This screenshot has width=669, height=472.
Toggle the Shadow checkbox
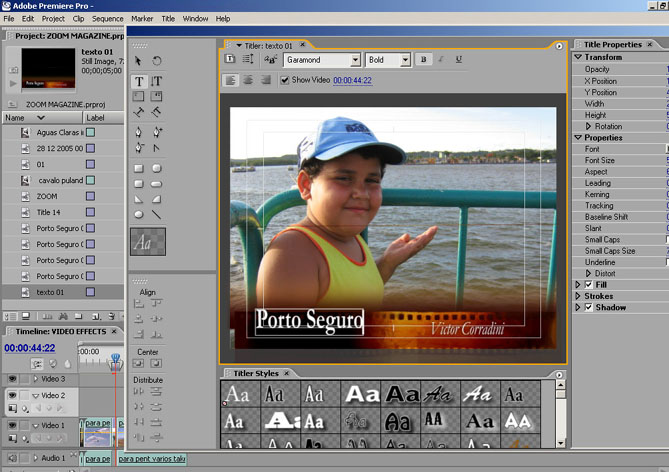589,307
